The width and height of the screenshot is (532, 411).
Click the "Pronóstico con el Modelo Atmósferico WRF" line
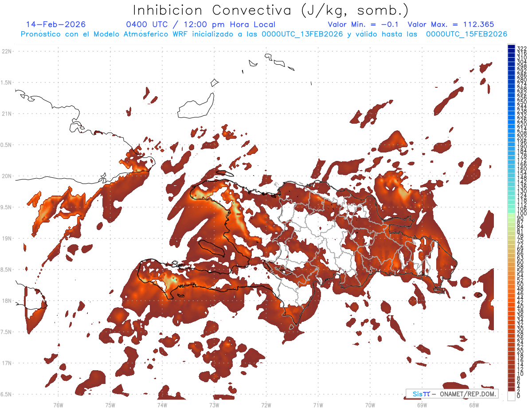pos(264,34)
